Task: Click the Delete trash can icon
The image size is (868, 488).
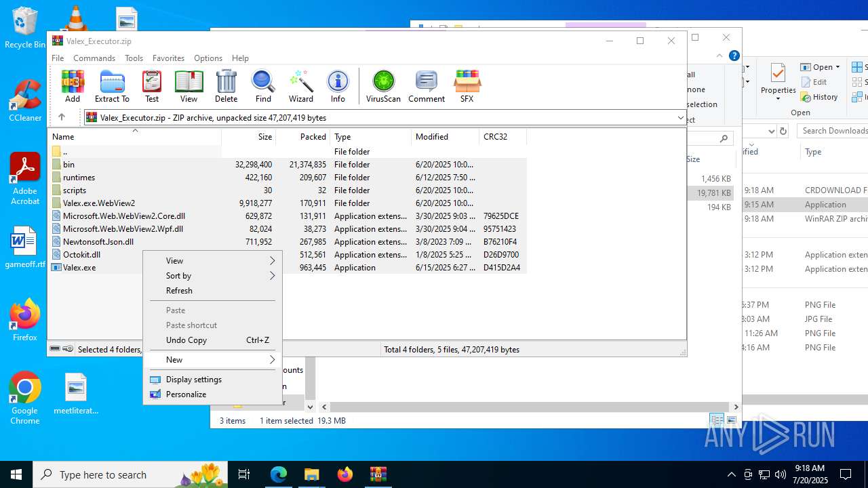Action: (x=226, y=86)
